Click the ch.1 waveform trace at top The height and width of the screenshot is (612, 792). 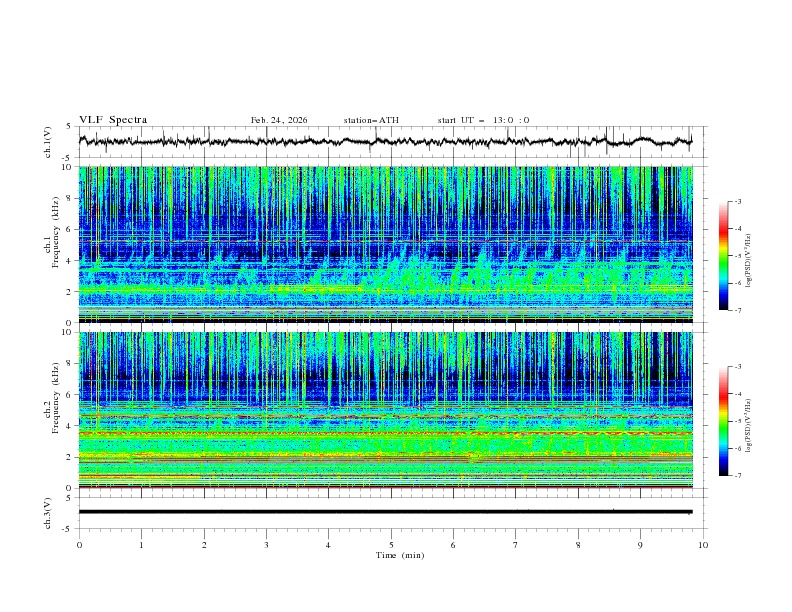(385, 141)
